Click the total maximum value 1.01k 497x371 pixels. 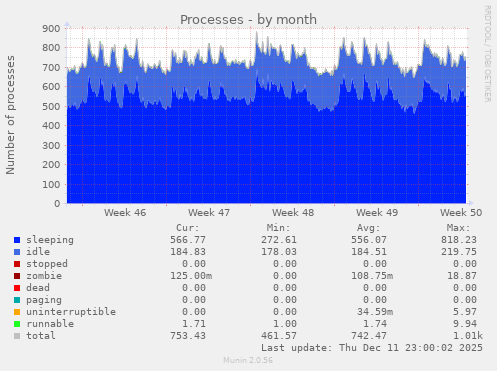click(x=468, y=336)
